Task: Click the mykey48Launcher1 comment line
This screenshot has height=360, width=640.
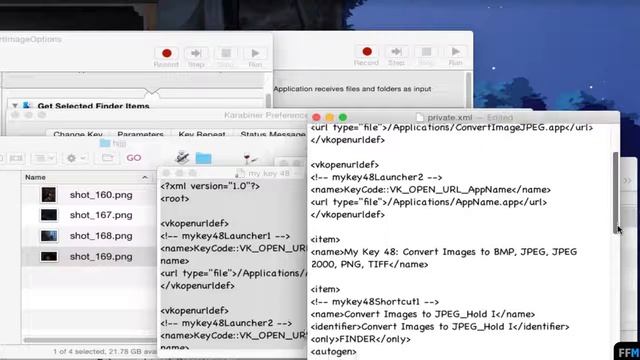Action: (x=225, y=236)
